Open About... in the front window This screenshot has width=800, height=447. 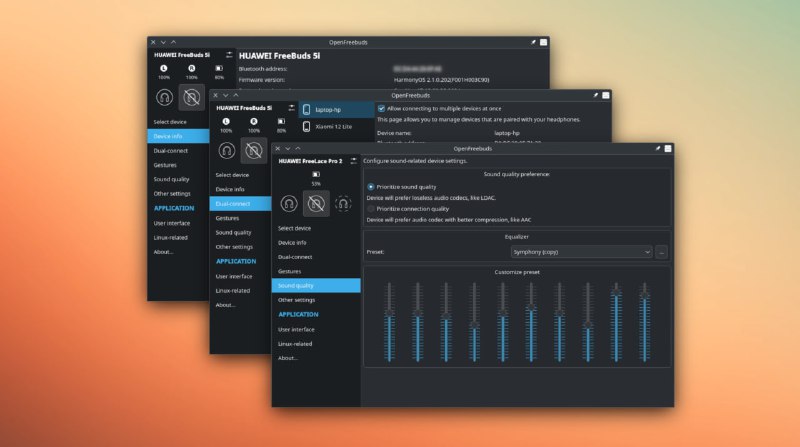pos(288,357)
